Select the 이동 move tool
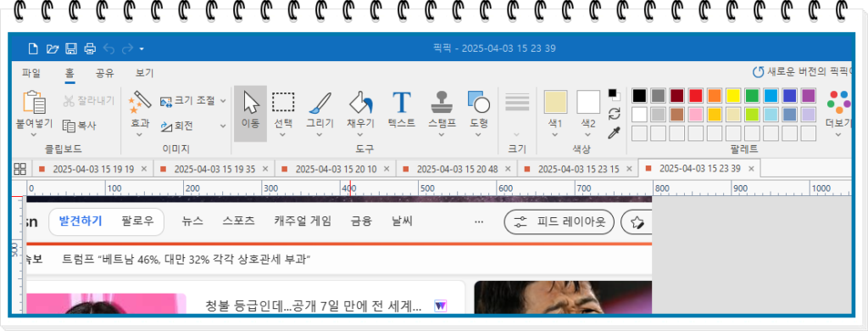The width and height of the screenshot is (868, 331). 250,113
